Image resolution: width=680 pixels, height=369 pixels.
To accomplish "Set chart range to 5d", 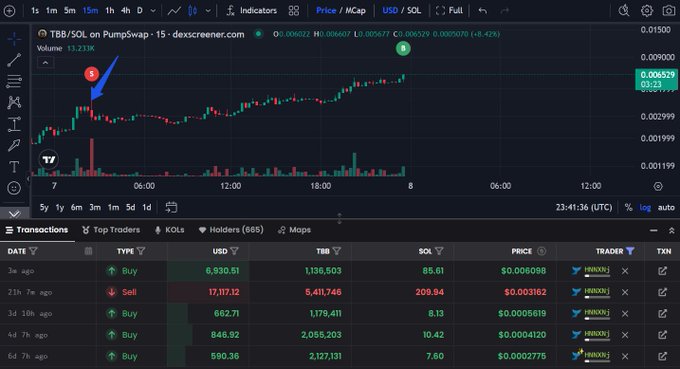I will 131,207.
